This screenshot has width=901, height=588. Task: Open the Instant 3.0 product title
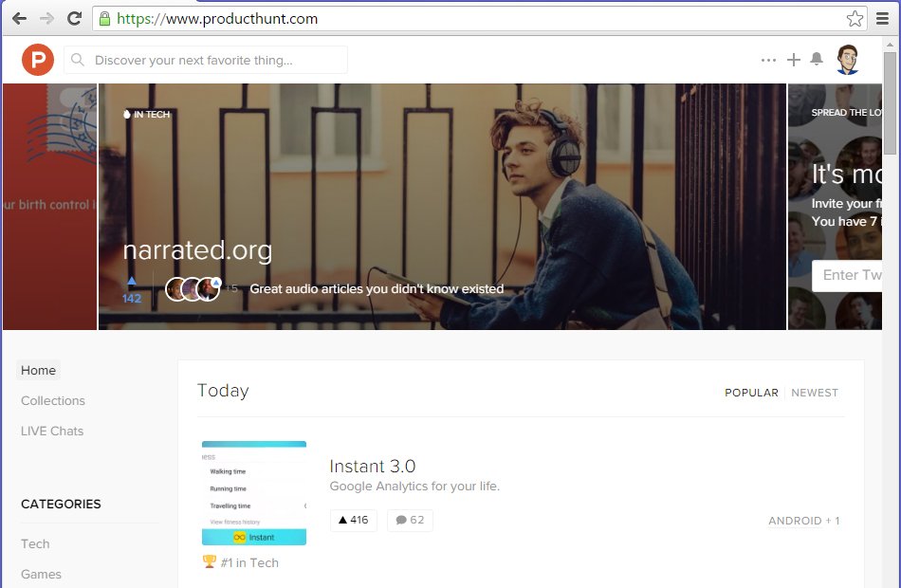coord(373,466)
